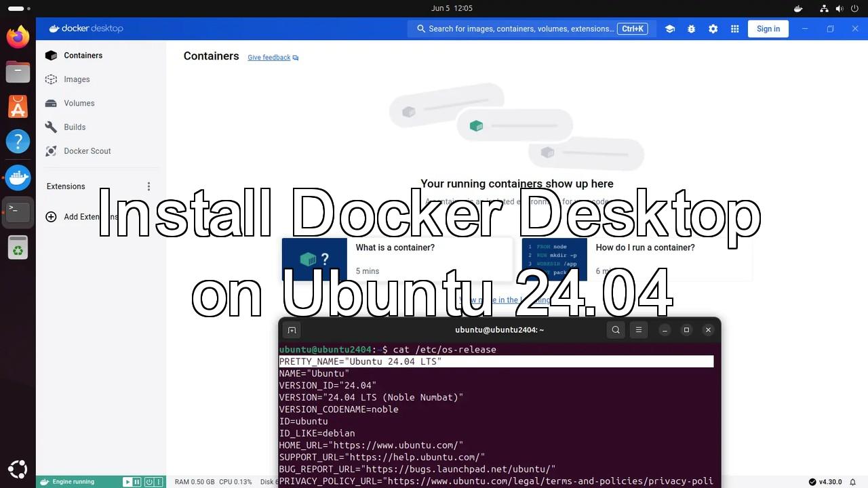The height and width of the screenshot is (488, 868).
Task: Open the Learning Center graduation cap icon
Action: point(670,28)
